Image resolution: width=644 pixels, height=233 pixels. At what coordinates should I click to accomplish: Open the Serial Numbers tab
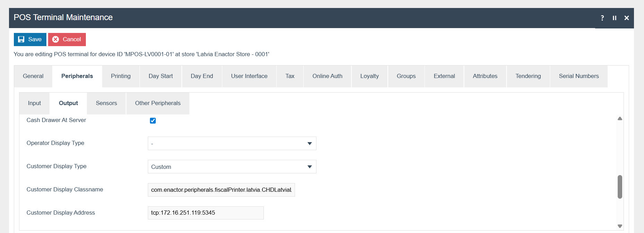(579, 76)
